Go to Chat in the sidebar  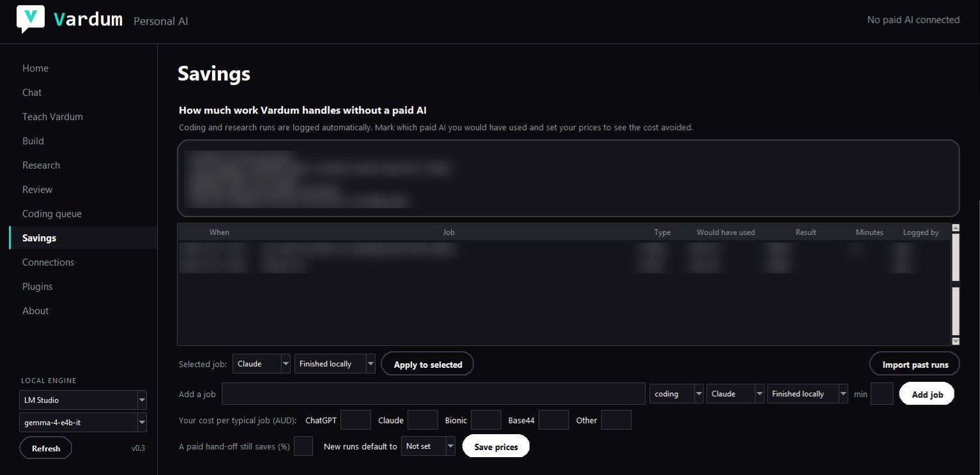(x=32, y=93)
